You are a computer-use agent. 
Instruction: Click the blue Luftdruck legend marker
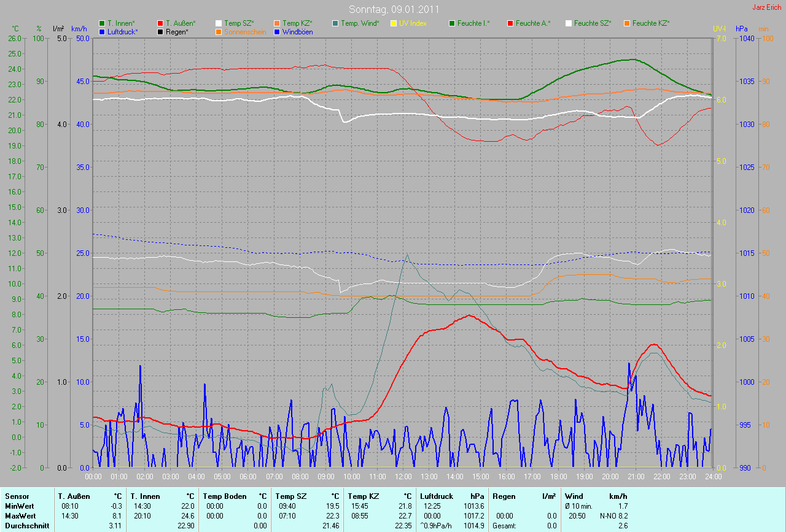pyautogui.click(x=102, y=31)
